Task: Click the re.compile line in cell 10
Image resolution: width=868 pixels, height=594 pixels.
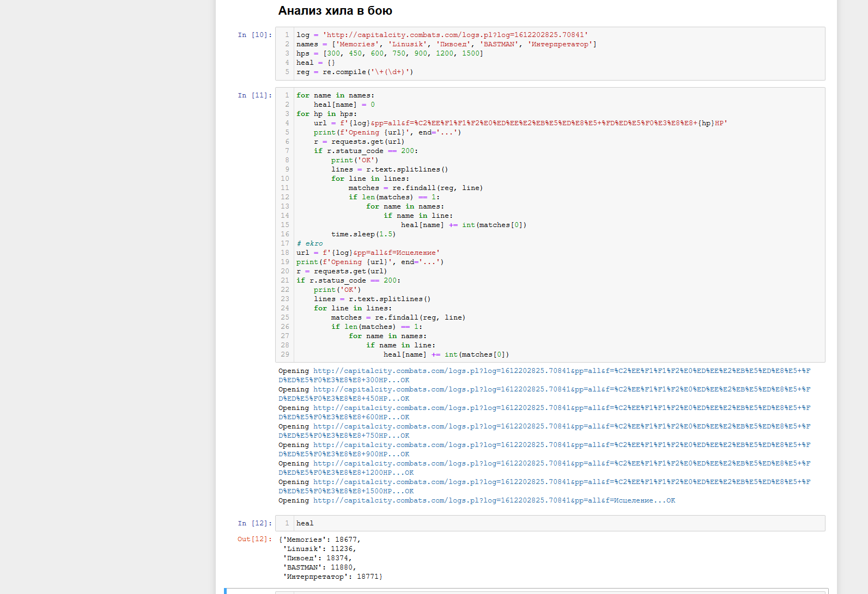Action: pos(355,72)
